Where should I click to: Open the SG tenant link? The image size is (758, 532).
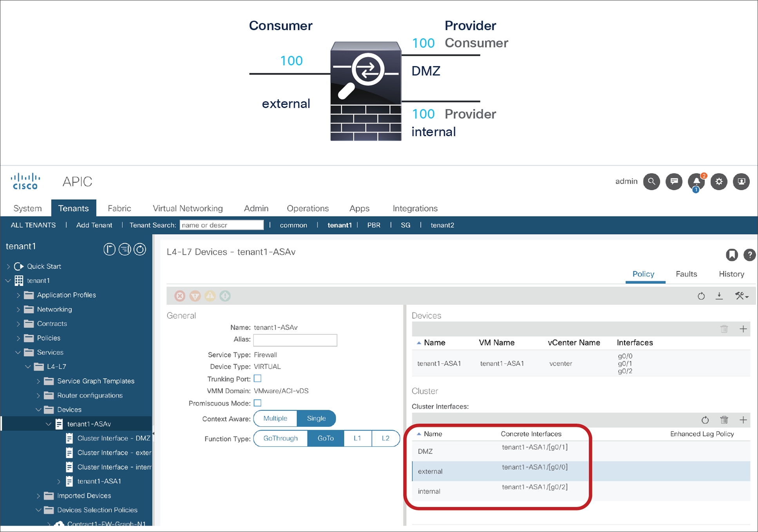click(x=405, y=225)
